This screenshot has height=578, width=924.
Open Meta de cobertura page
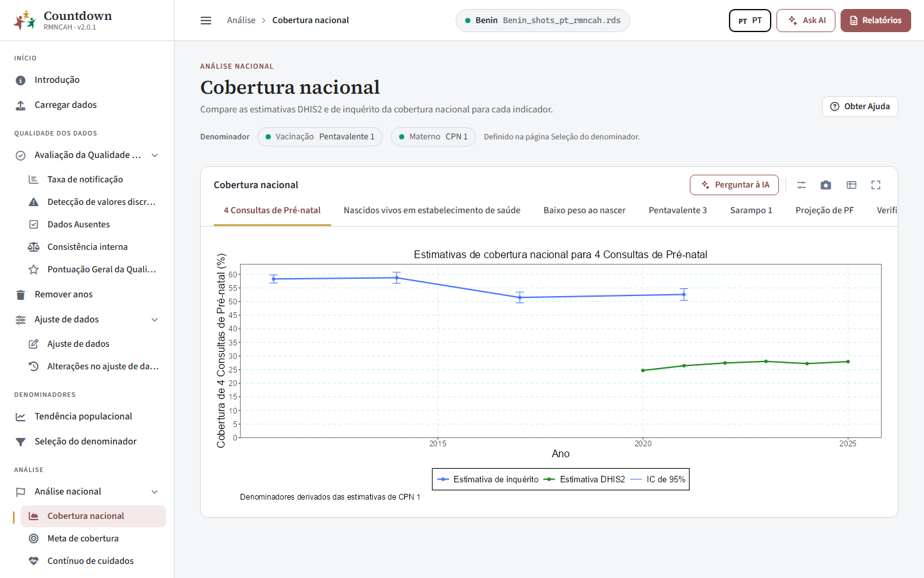coord(93,539)
